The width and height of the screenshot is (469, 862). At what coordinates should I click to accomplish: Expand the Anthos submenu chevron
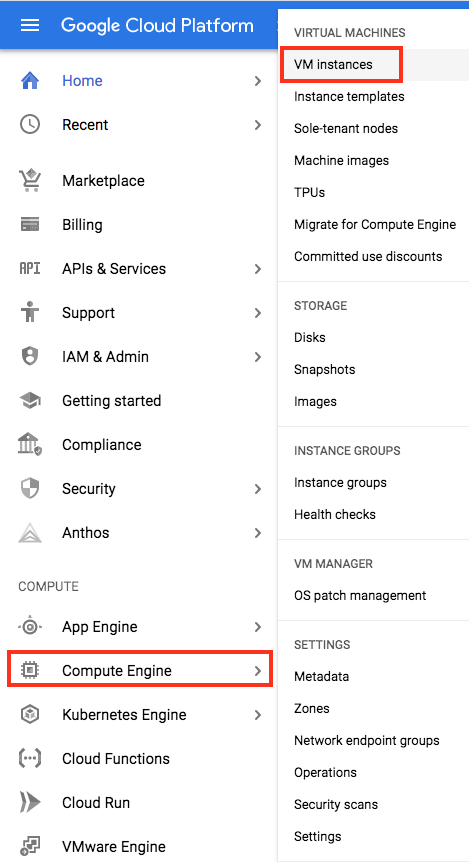click(x=257, y=532)
